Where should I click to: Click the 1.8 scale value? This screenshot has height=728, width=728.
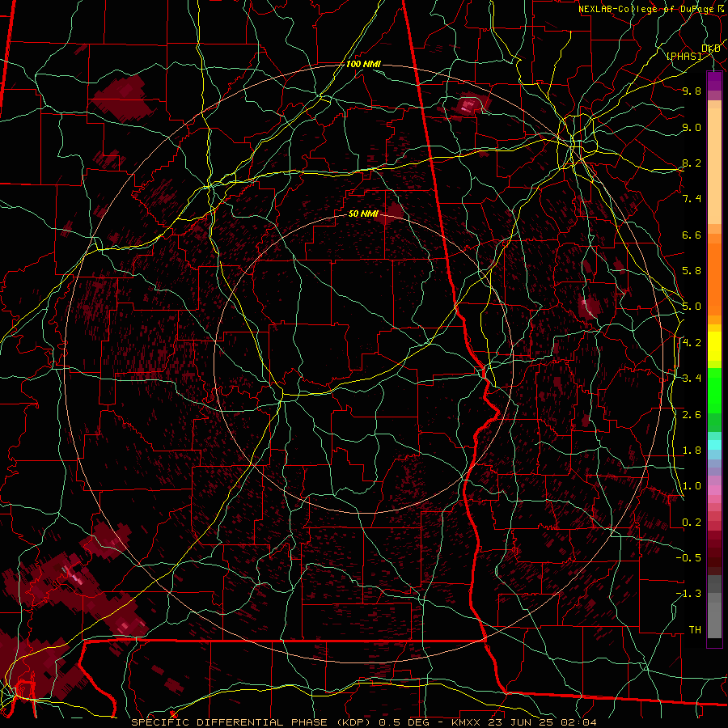692,451
